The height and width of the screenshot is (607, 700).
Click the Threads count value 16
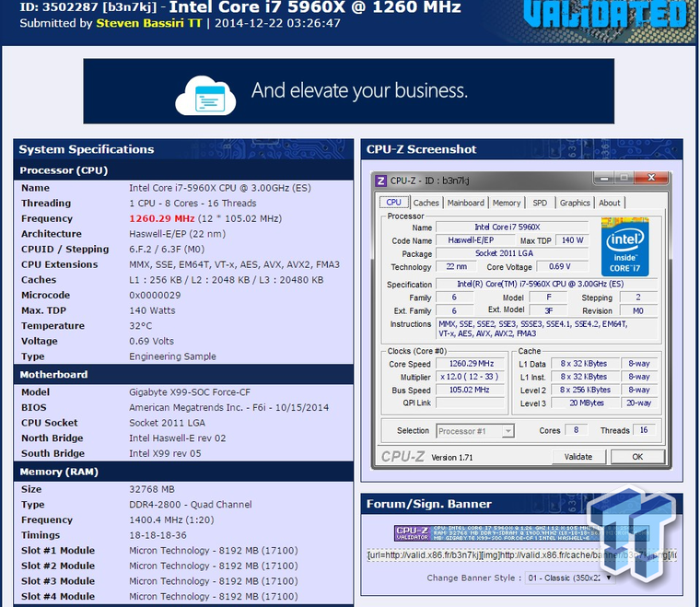pos(644,430)
